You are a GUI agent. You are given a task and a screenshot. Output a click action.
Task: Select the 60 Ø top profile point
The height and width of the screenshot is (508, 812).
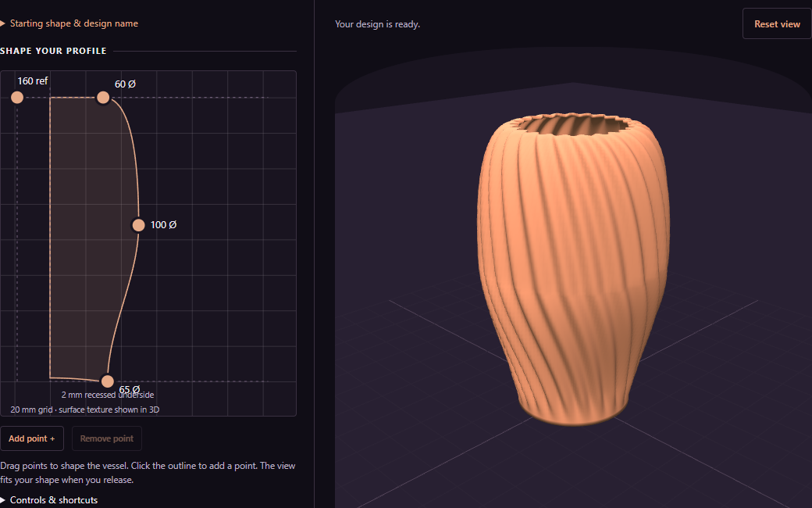coord(103,98)
